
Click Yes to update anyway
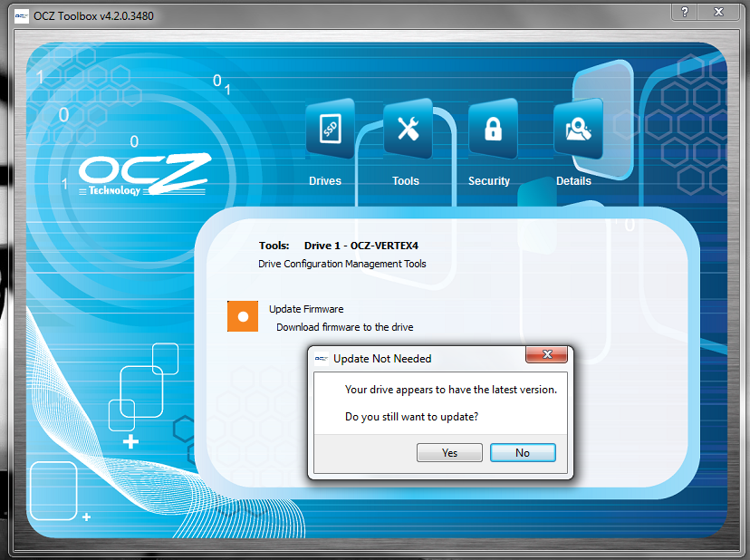449,453
